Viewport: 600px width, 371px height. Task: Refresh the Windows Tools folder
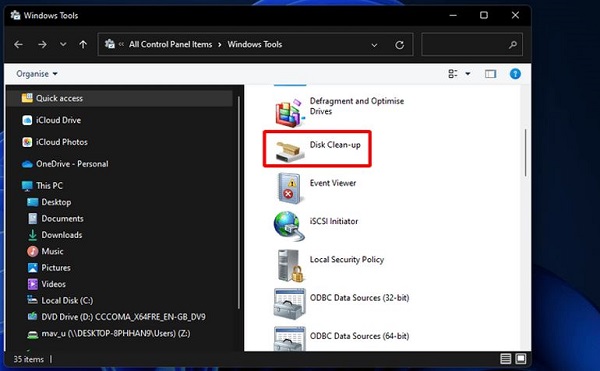(x=399, y=45)
